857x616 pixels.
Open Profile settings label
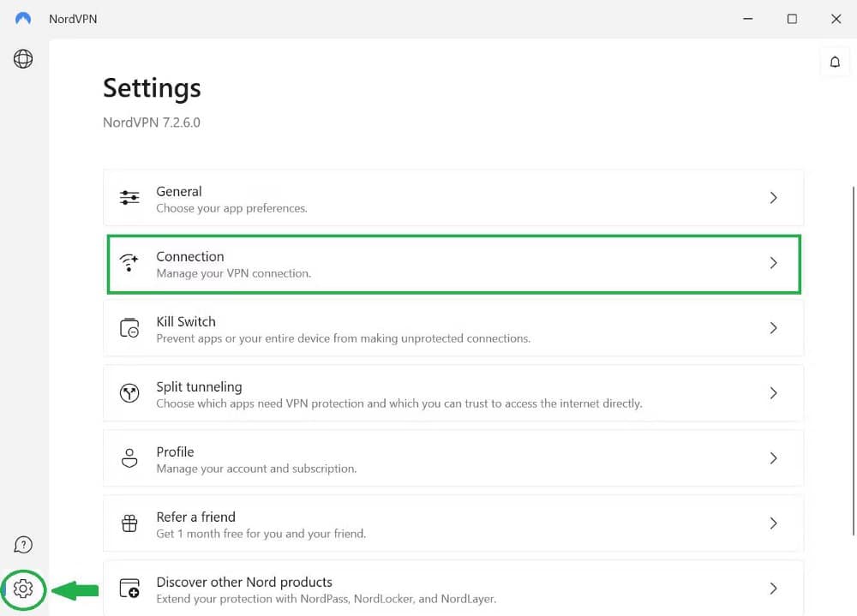click(175, 452)
